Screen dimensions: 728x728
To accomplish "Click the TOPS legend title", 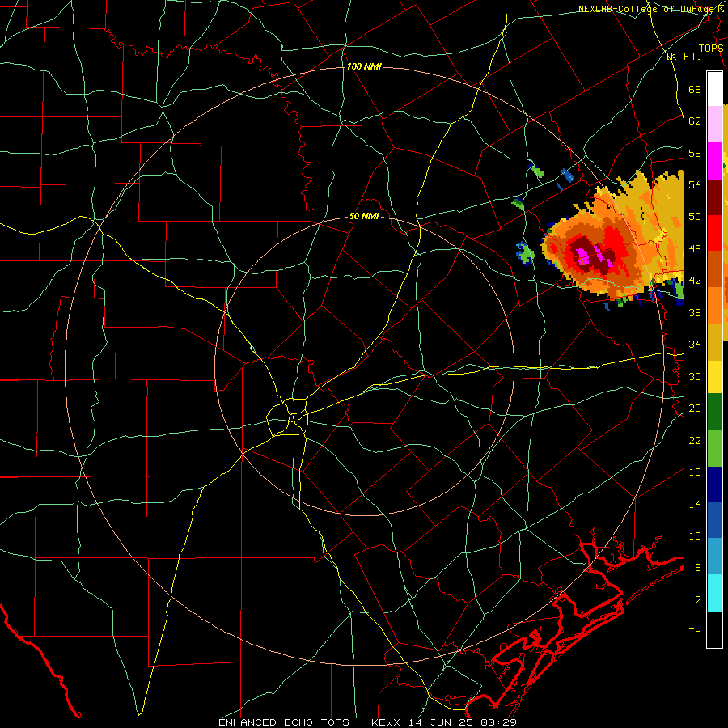I will 711,48.
